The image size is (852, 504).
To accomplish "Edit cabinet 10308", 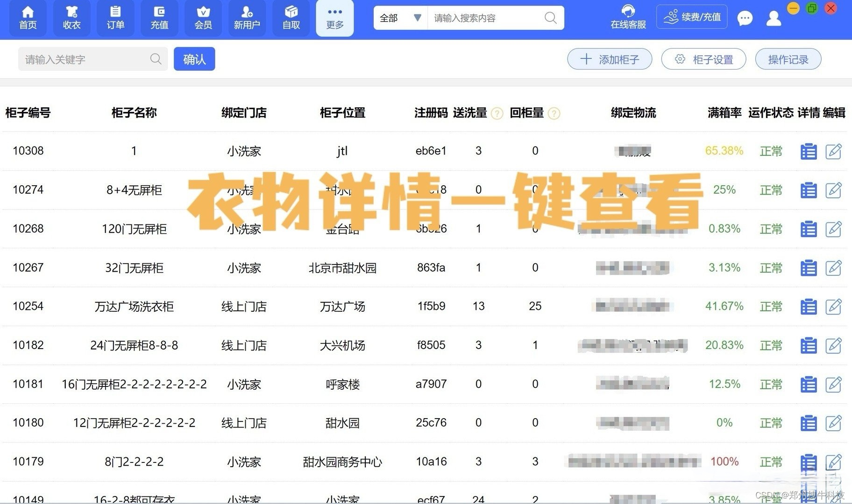I will (x=834, y=151).
